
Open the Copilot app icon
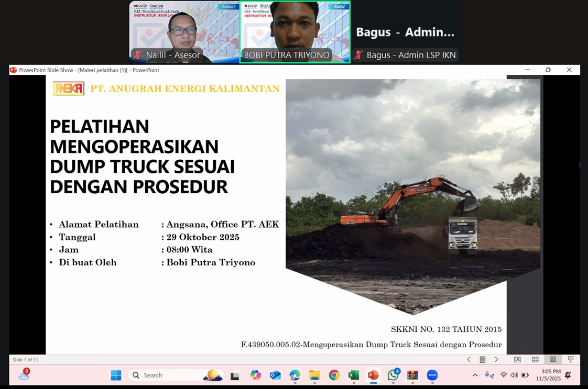[255, 375]
